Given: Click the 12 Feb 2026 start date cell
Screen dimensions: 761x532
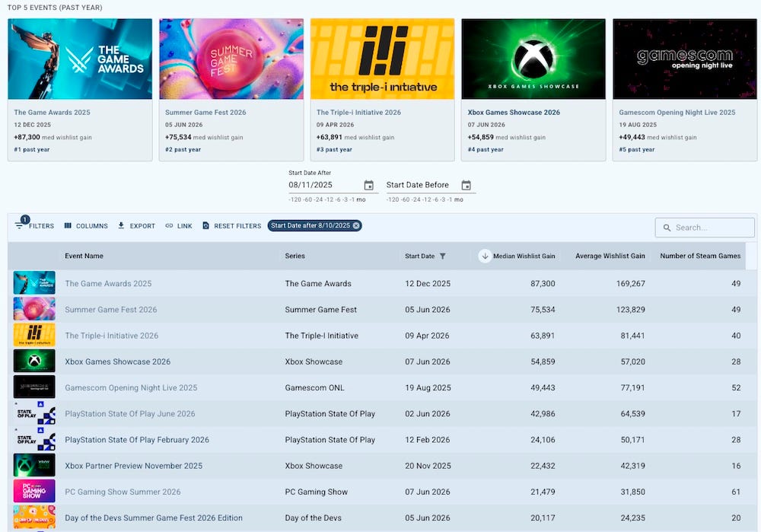Looking at the screenshot, I should 427,440.
